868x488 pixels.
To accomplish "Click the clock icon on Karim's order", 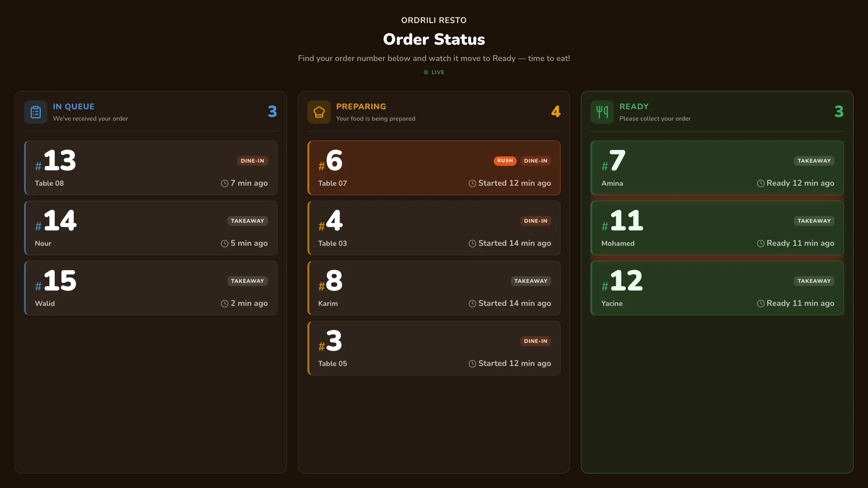I will pyautogui.click(x=472, y=304).
